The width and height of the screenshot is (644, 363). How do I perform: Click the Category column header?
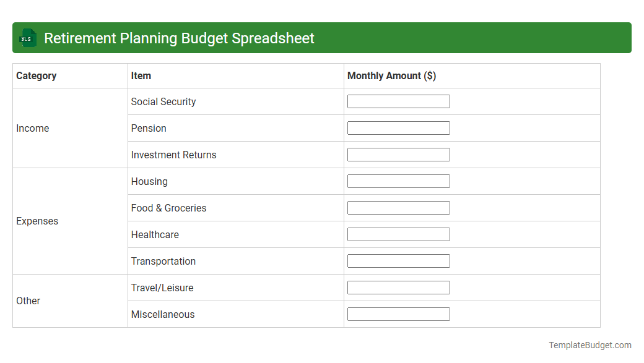click(x=37, y=75)
